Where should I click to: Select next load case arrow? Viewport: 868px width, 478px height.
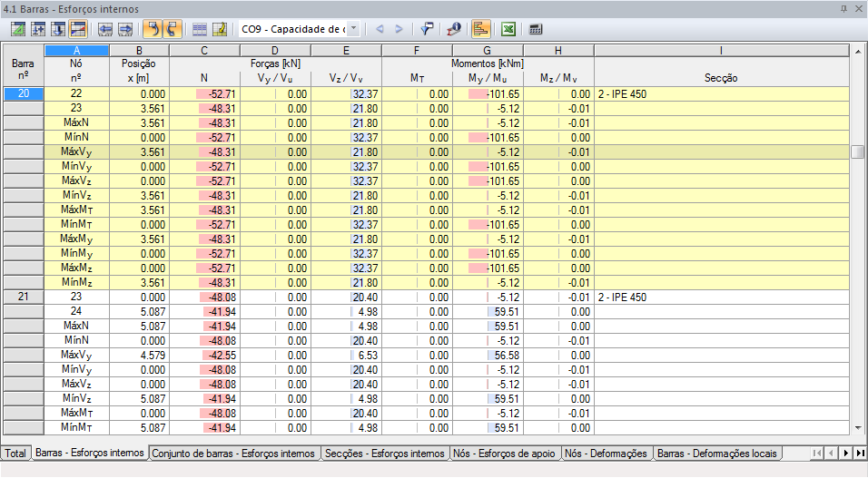click(399, 29)
